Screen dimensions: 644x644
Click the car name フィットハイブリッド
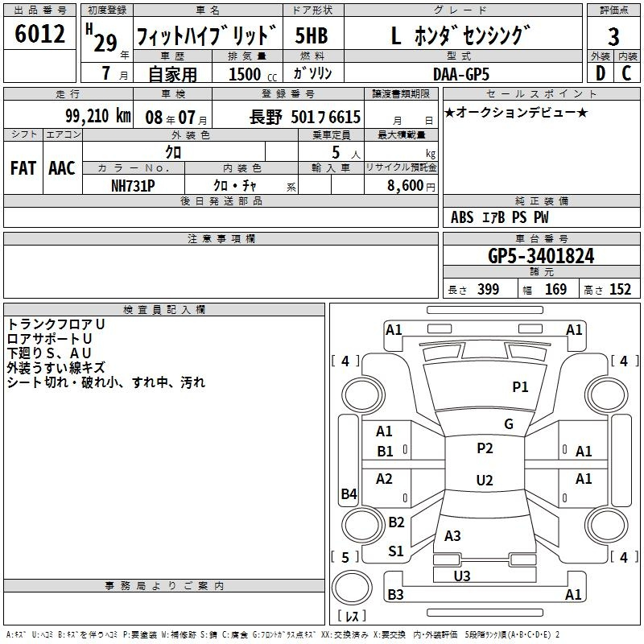click(x=207, y=35)
